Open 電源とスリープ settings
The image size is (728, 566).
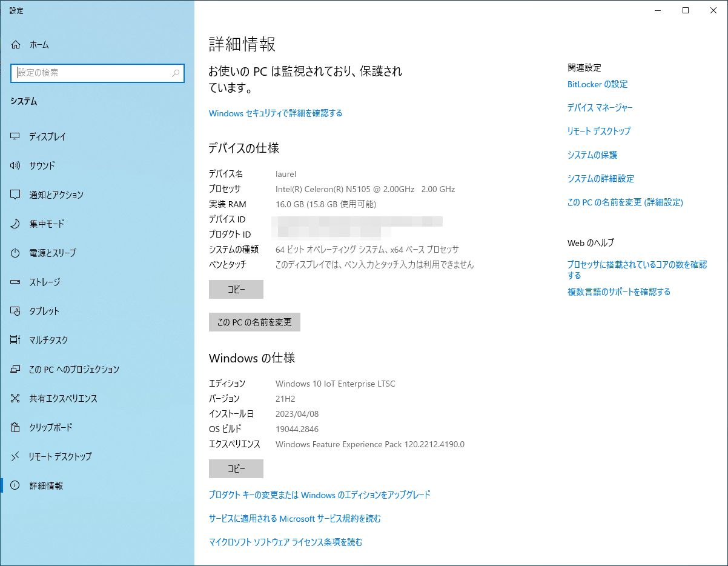click(97, 253)
